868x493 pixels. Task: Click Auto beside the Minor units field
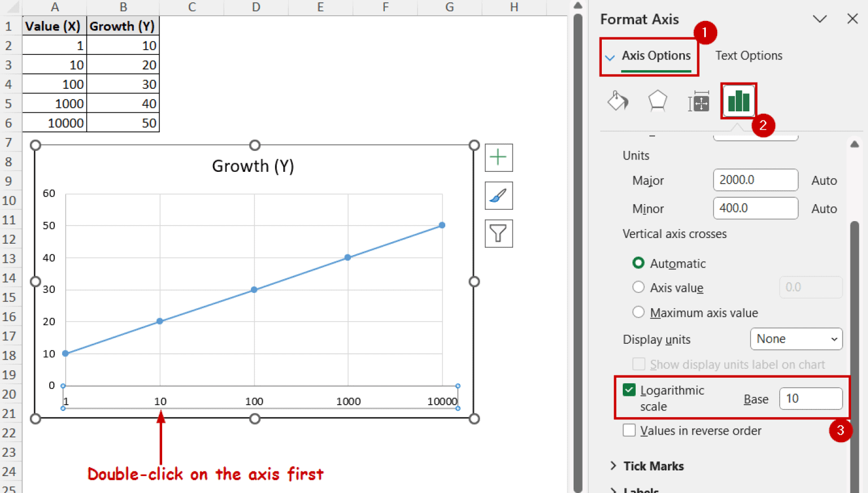[824, 208]
